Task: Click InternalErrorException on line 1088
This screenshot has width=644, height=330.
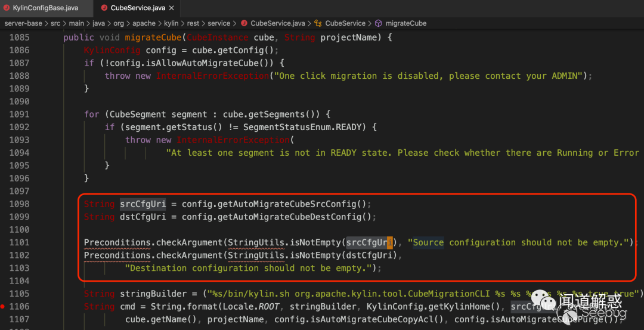Action: point(212,76)
